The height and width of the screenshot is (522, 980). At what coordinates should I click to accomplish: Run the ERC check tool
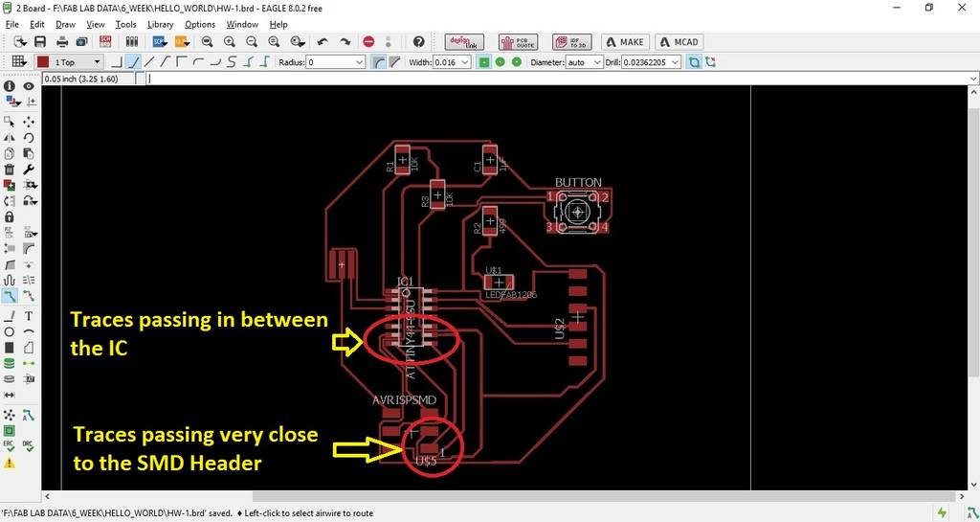pos(10,446)
